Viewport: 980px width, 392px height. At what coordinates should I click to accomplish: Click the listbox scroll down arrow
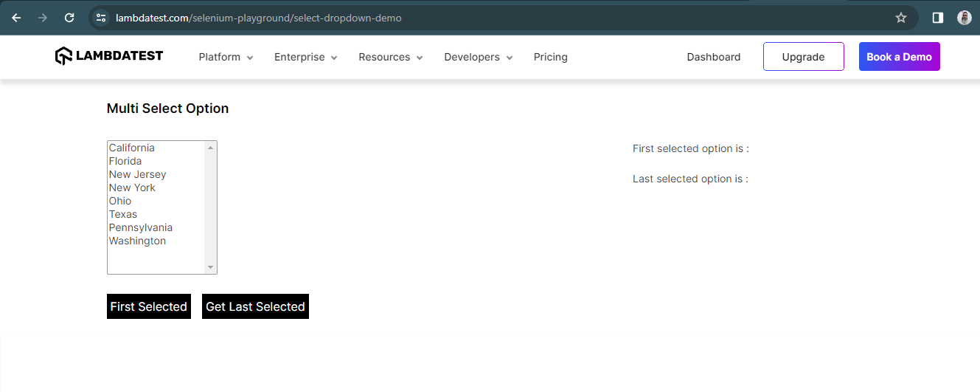(x=211, y=267)
